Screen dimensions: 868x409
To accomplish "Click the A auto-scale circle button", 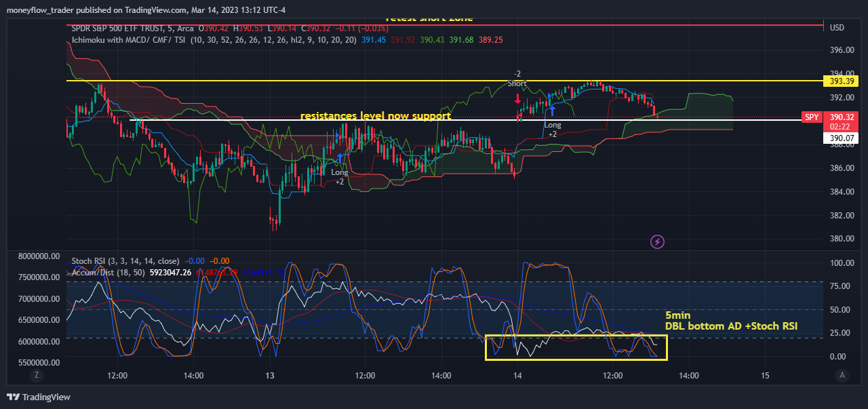I will 842,375.
